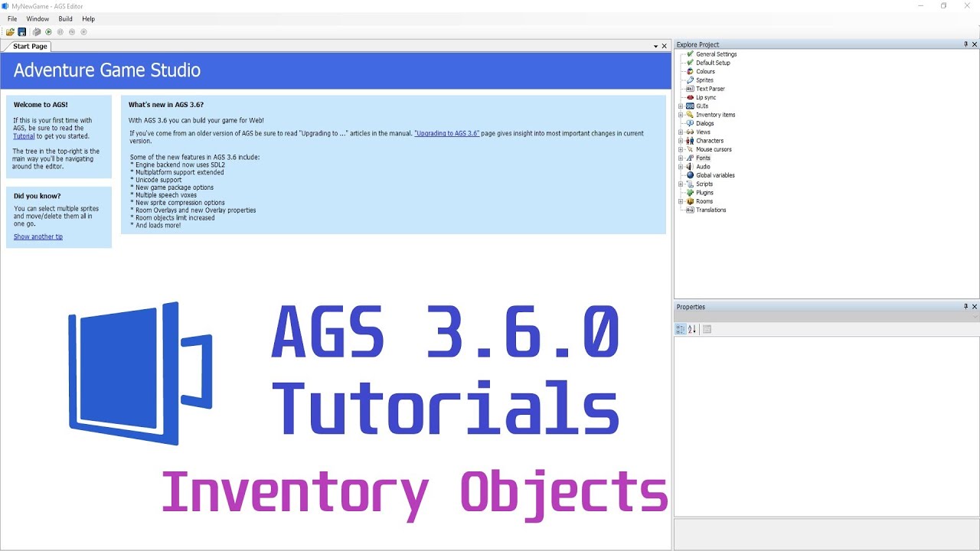This screenshot has width=980, height=551.
Task: Expand the Views tree node
Action: point(681,132)
